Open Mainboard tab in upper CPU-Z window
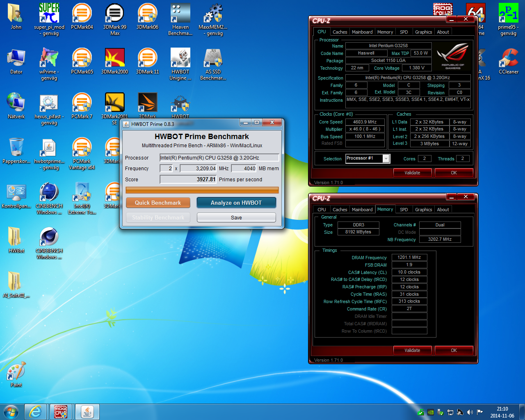 362,32
